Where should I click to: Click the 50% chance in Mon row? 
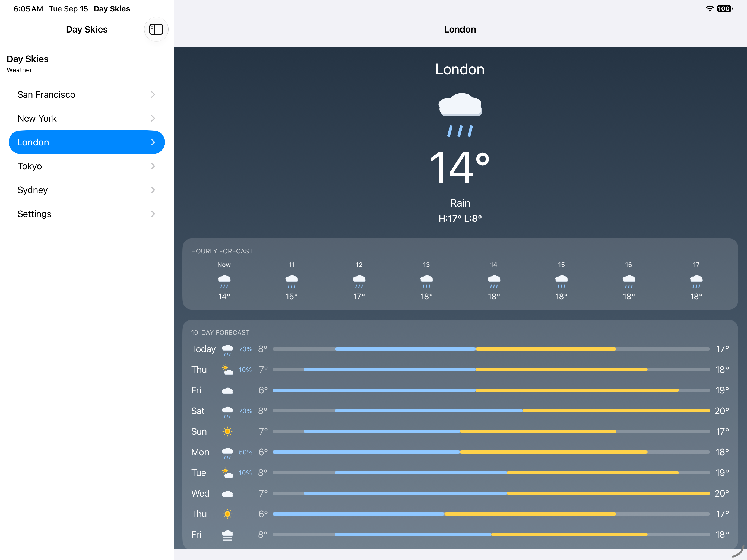(x=245, y=452)
